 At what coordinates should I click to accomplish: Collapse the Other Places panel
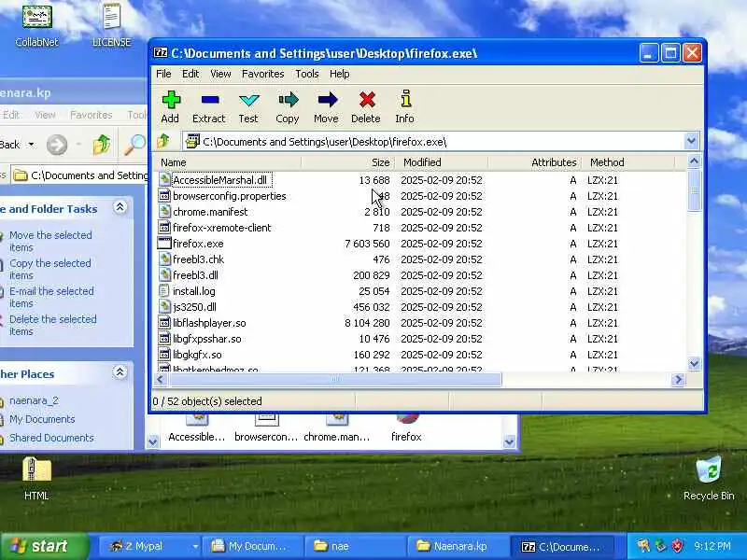[x=120, y=372]
